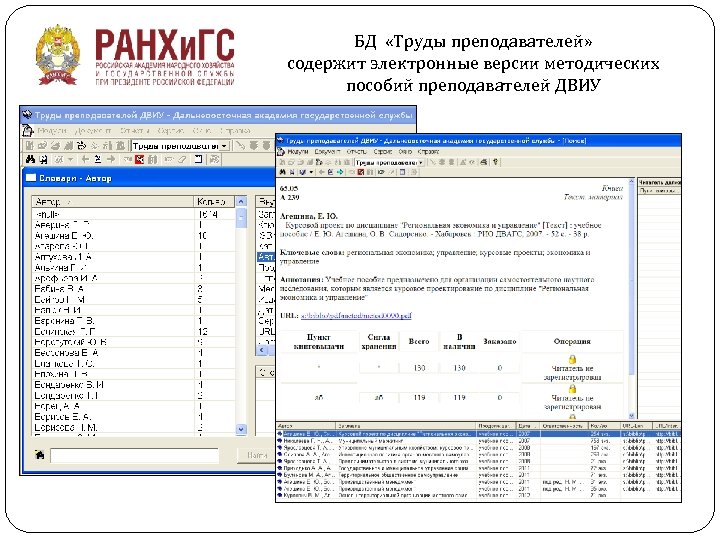
Task: Click the home icon next to the dictionary search field
Action: click(40, 455)
